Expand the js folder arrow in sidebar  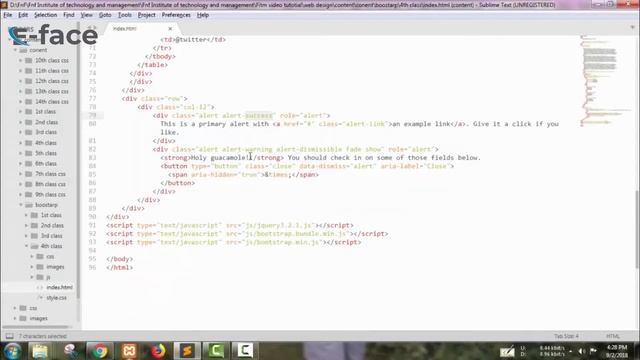point(32,277)
